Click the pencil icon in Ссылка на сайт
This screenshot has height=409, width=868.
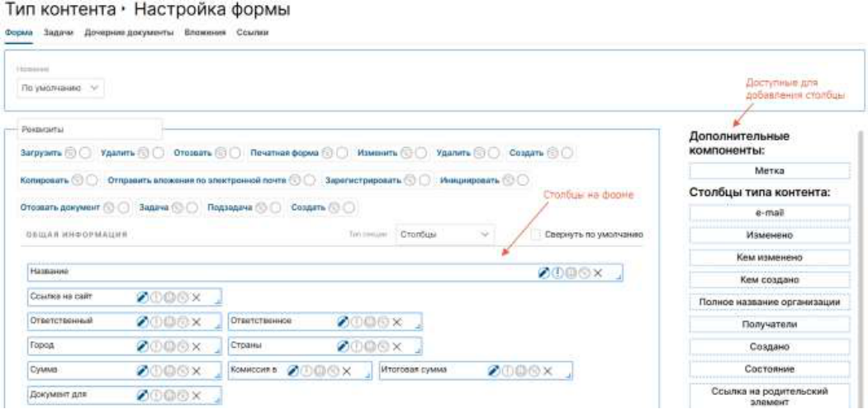[x=143, y=297]
